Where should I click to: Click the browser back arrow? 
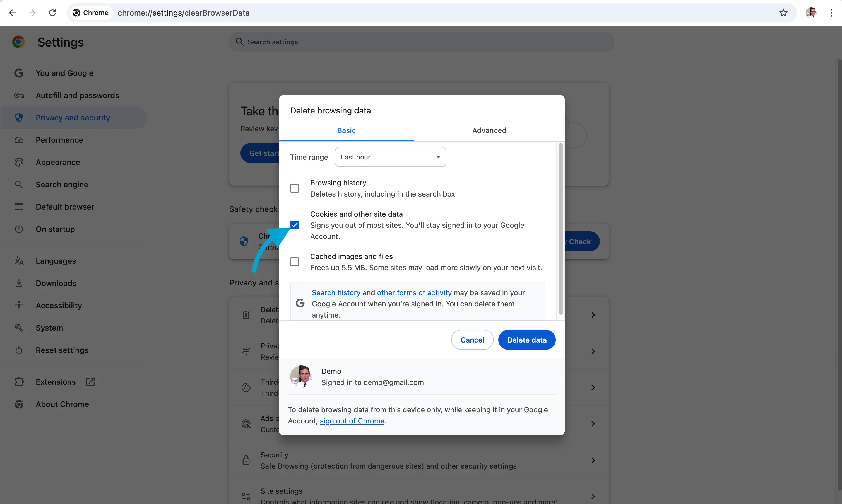[12, 13]
